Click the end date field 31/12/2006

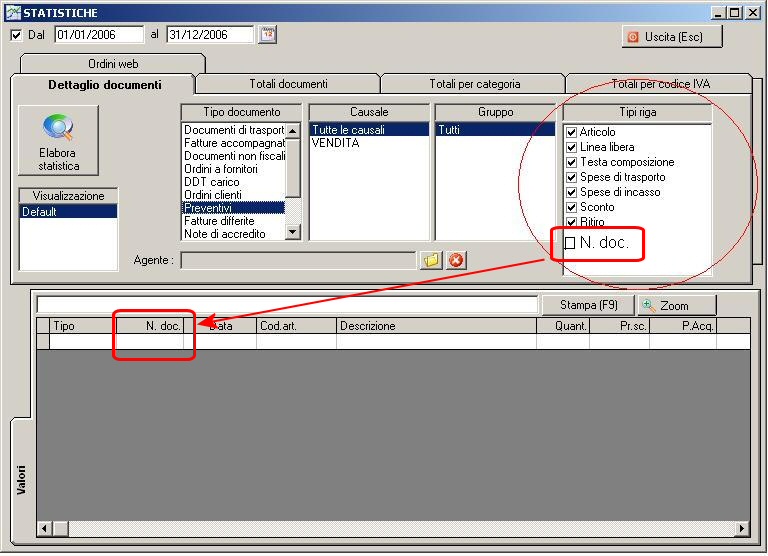(210, 35)
